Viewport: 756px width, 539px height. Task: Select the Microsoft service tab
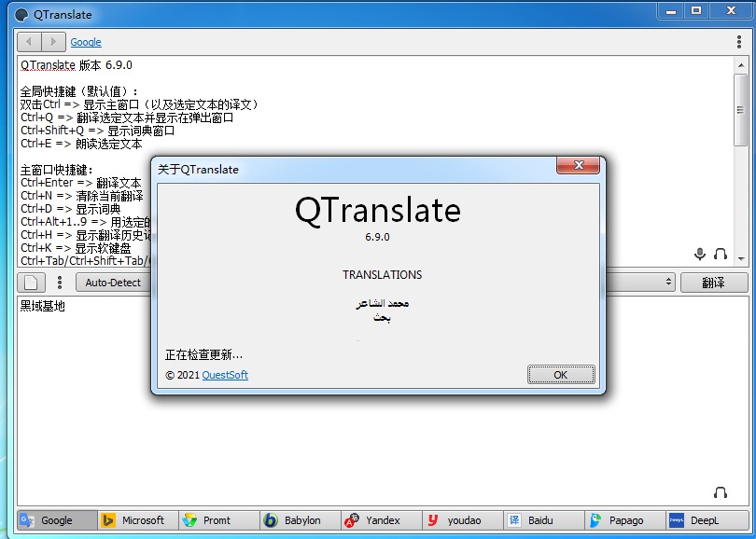pos(138,520)
